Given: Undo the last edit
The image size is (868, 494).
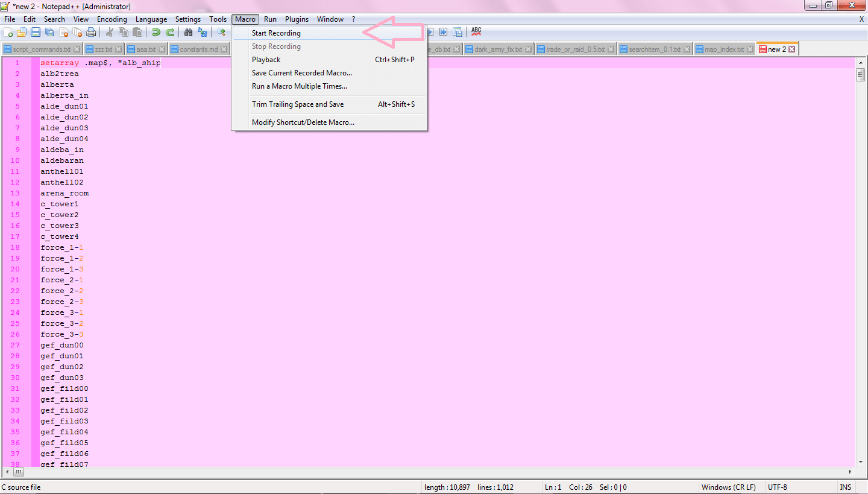Looking at the screenshot, I should [156, 31].
